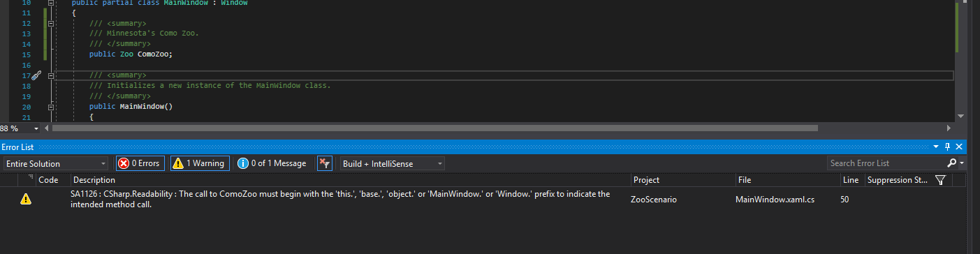Click the magnifier icon in Search Error List

point(951,163)
